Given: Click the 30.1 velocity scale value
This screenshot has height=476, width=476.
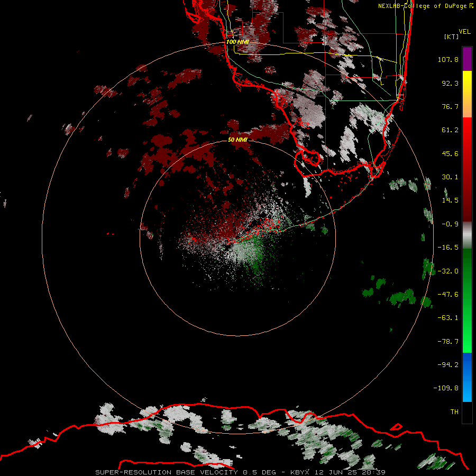Looking at the screenshot, I should point(450,177).
